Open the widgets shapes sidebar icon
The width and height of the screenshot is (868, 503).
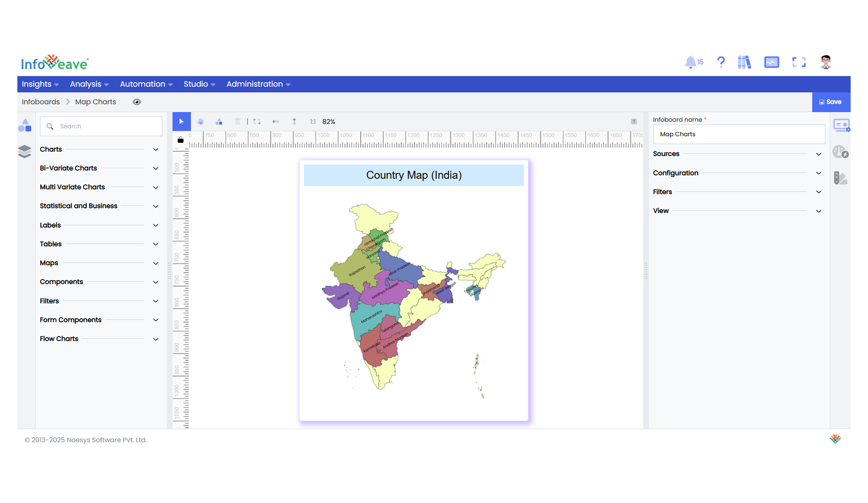25,126
